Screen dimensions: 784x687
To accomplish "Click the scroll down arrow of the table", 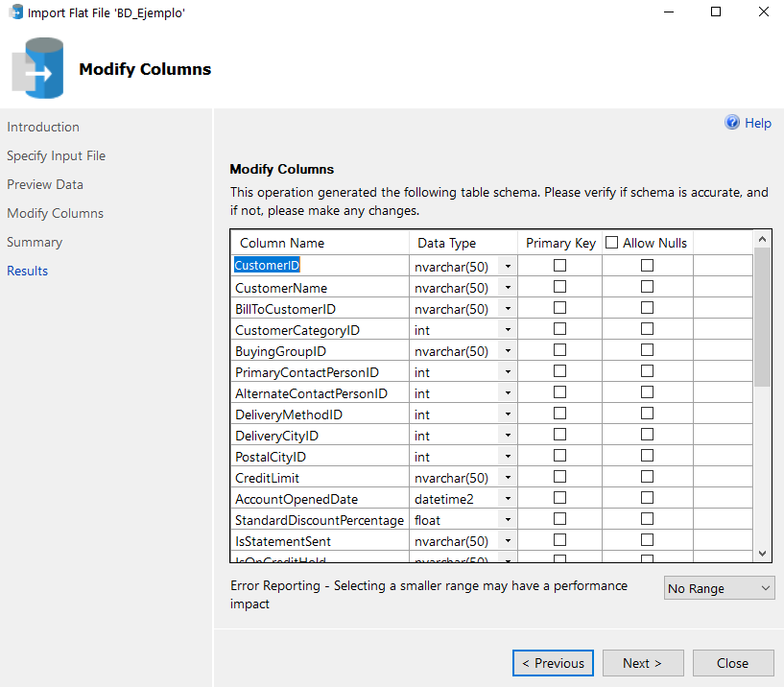I will [763, 553].
